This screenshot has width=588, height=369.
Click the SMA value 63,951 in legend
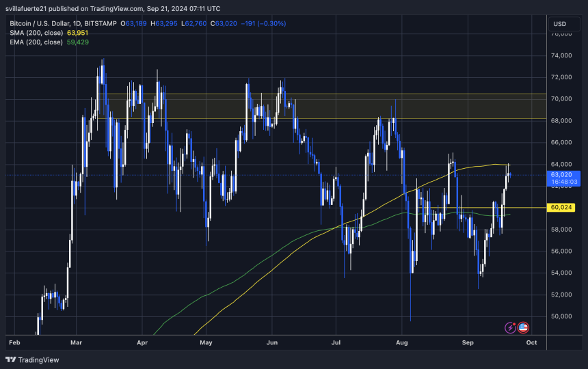(76, 33)
